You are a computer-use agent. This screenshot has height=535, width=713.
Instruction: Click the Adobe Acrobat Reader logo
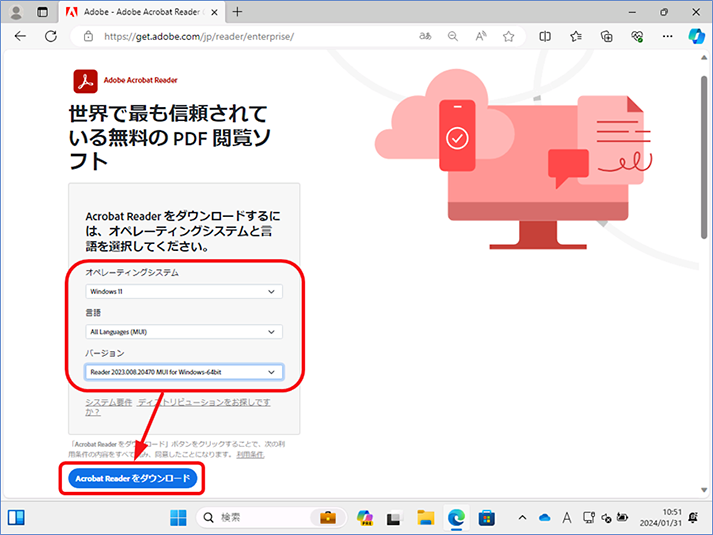point(85,81)
